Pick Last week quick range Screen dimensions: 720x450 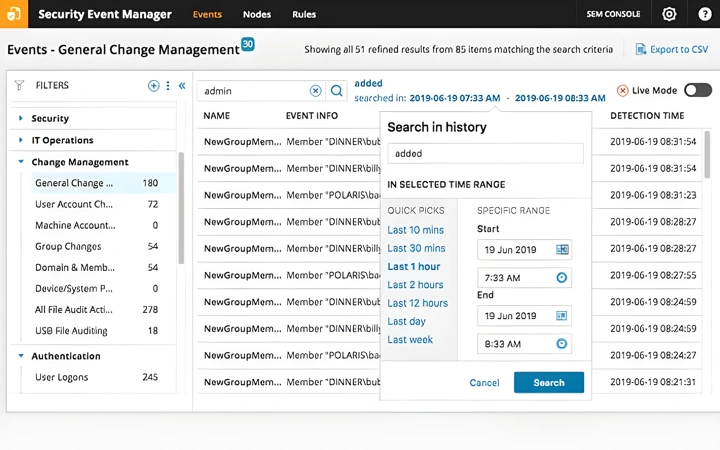(x=410, y=339)
